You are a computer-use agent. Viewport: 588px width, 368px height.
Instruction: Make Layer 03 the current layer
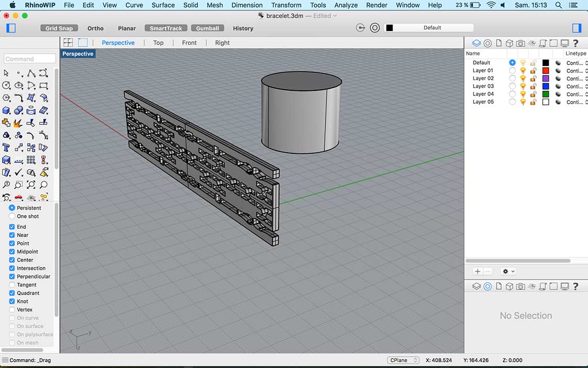512,86
